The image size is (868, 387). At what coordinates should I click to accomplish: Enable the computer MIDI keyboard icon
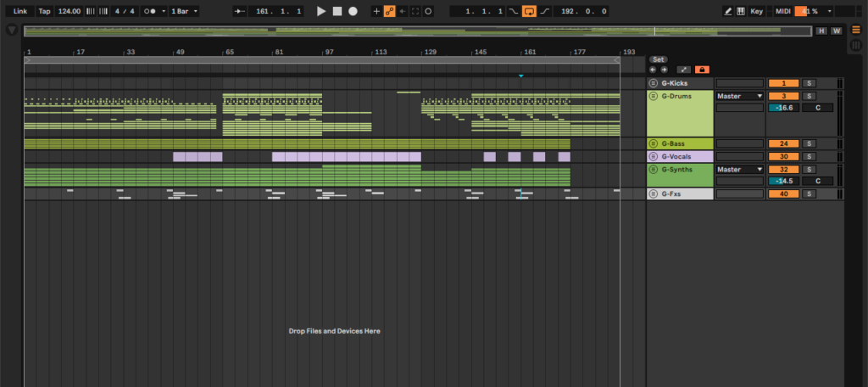tap(741, 11)
